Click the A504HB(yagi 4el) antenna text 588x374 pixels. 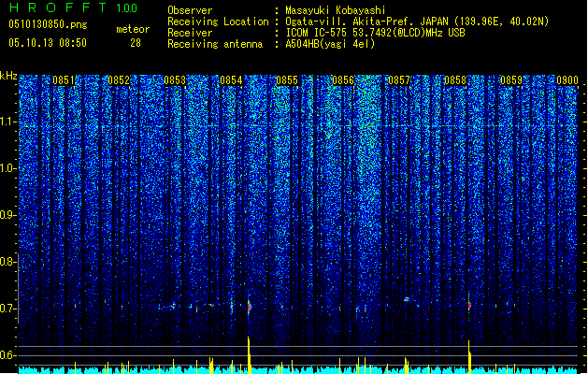tap(330, 44)
